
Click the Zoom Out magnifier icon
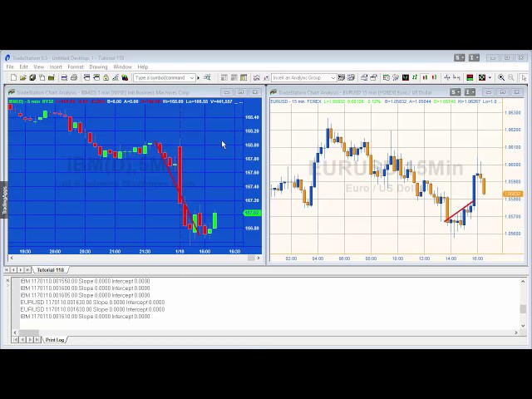point(511,77)
